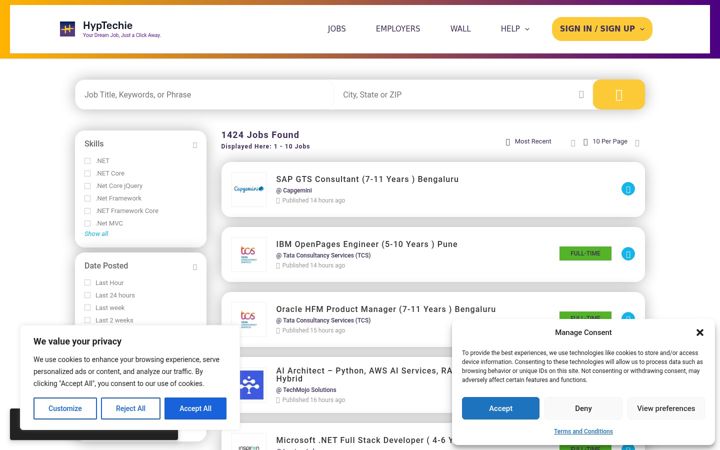Open Terms and Conditions link
The image size is (720, 450).
[583, 431]
